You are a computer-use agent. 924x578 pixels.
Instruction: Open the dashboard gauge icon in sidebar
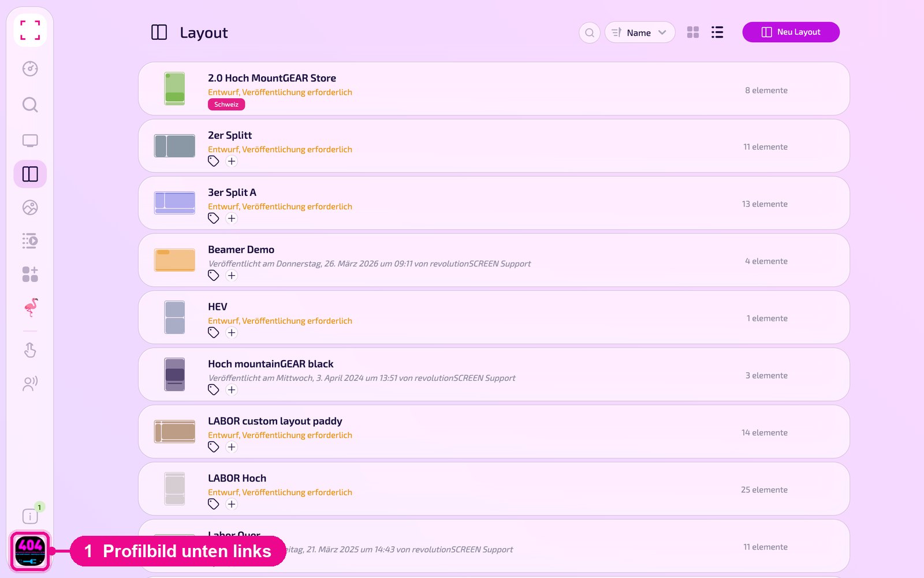click(30, 69)
